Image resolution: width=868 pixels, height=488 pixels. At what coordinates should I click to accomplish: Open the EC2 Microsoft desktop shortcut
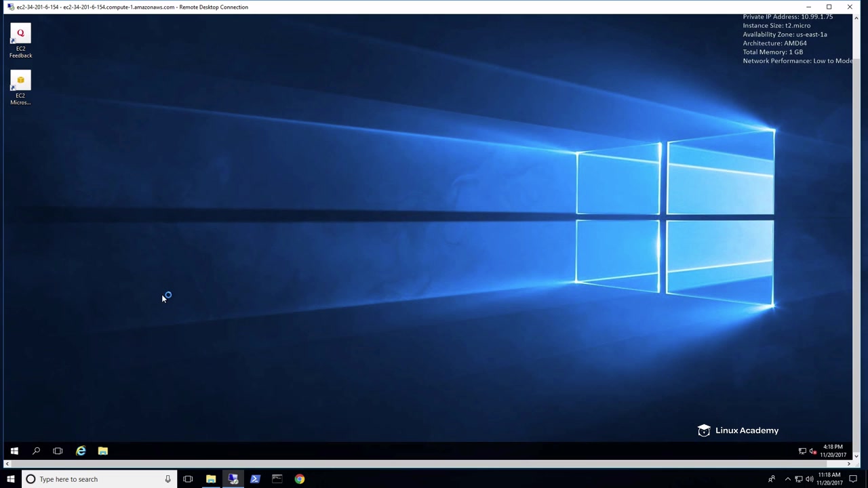pyautogui.click(x=20, y=89)
